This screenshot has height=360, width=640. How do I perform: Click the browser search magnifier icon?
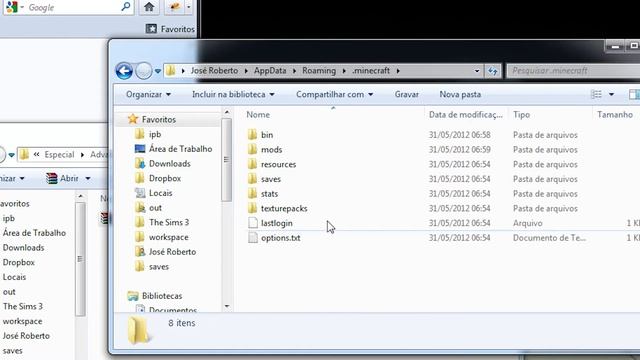click(x=126, y=7)
